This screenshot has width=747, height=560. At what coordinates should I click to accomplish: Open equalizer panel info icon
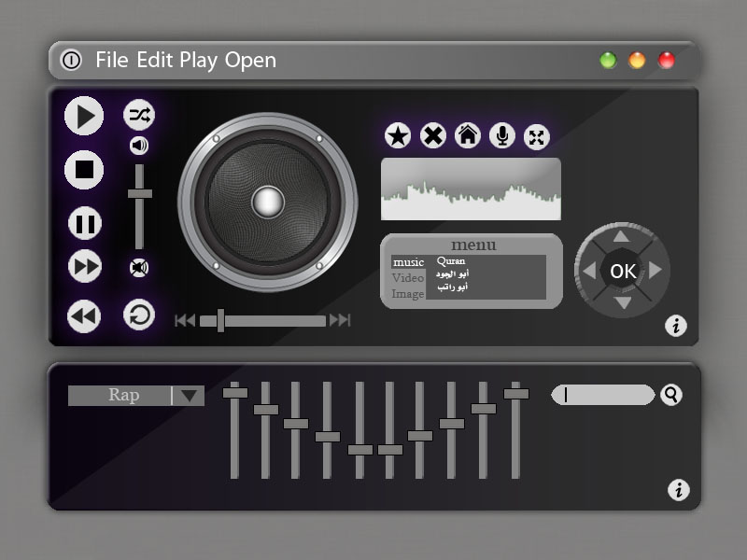679,490
